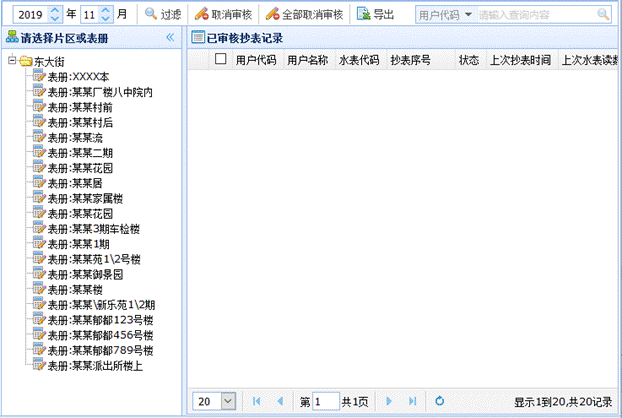The height and width of the screenshot is (418, 622).
Task: Decrease the month with the down spinner arrow
Action: click(105, 18)
